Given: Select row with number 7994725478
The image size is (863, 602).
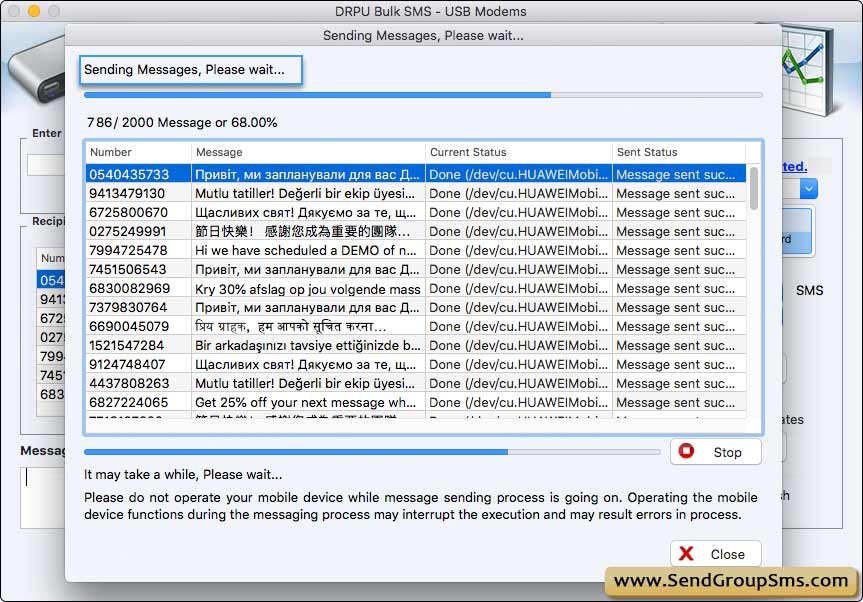Looking at the screenshot, I should [x=416, y=250].
